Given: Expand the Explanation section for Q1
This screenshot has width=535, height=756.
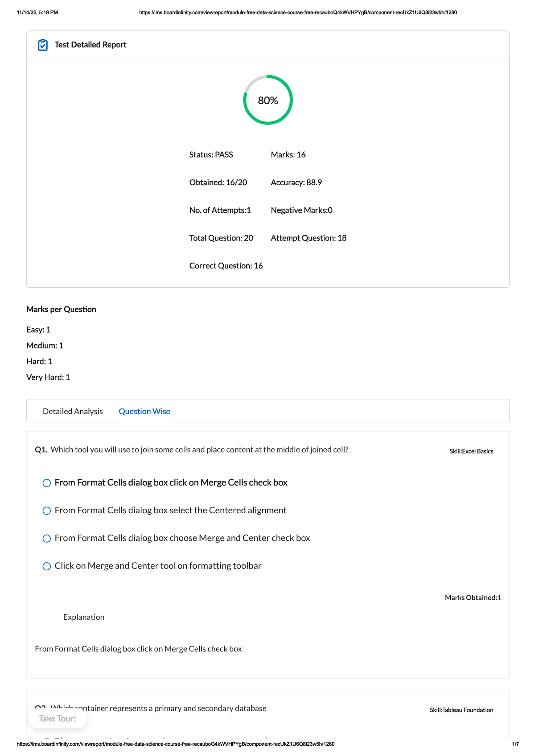Looking at the screenshot, I should (83, 617).
